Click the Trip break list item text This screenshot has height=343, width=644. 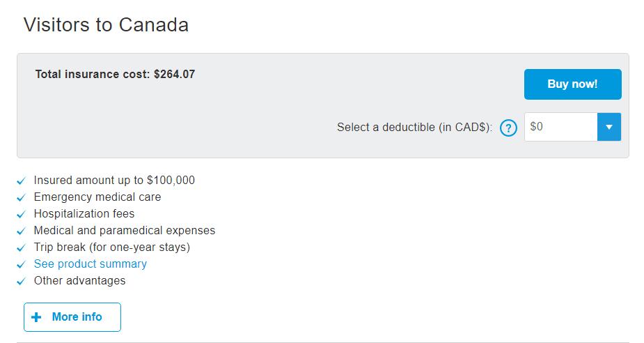point(111,247)
